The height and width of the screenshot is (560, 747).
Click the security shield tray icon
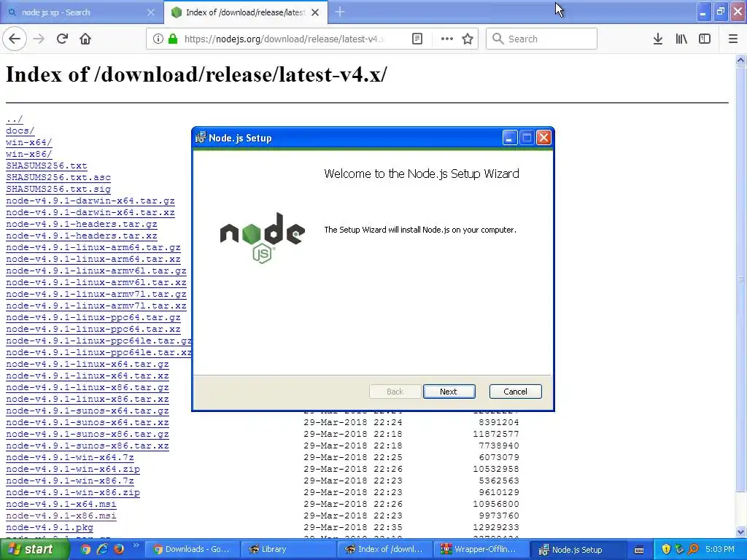pyautogui.click(x=666, y=549)
